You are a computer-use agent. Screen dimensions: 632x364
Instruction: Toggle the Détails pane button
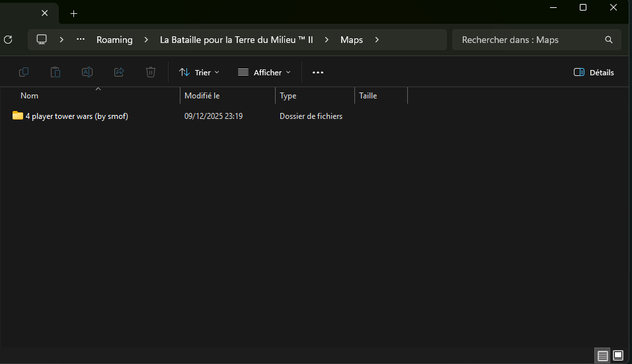[x=594, y=72]
